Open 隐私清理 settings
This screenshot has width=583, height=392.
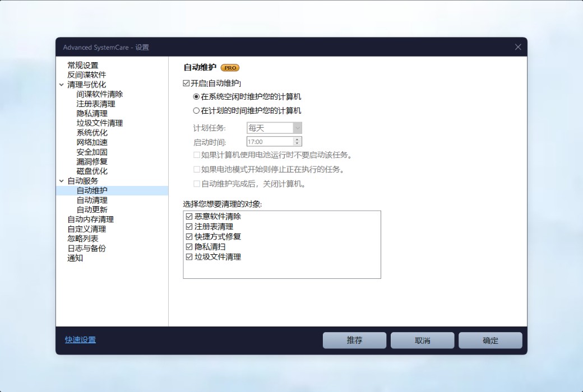coord(92,114)
